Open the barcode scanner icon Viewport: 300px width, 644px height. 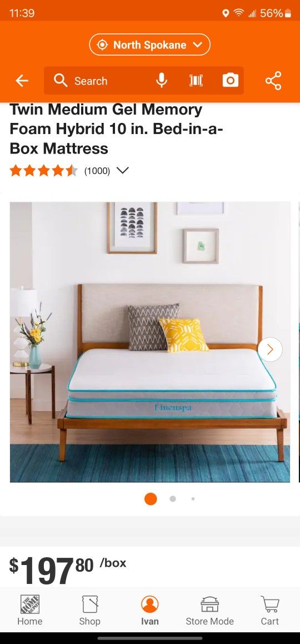(x=196, y=81)
